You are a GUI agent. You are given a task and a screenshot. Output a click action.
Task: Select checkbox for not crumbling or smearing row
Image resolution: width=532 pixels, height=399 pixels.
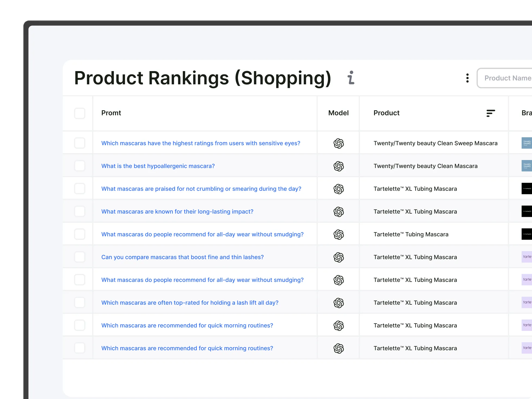[80, 188]
